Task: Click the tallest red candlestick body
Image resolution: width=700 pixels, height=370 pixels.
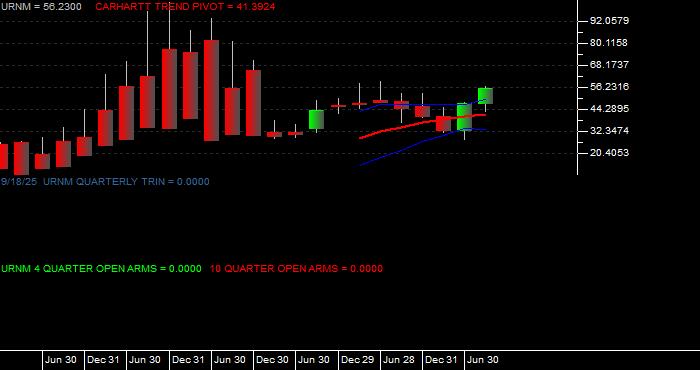Action: 211,91
